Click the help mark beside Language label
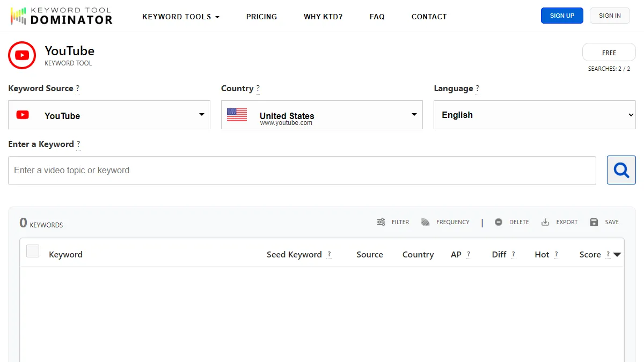Image resolution: width=644 pixels, height=362 pixels. pyautogui.click(x=477, y=88)
